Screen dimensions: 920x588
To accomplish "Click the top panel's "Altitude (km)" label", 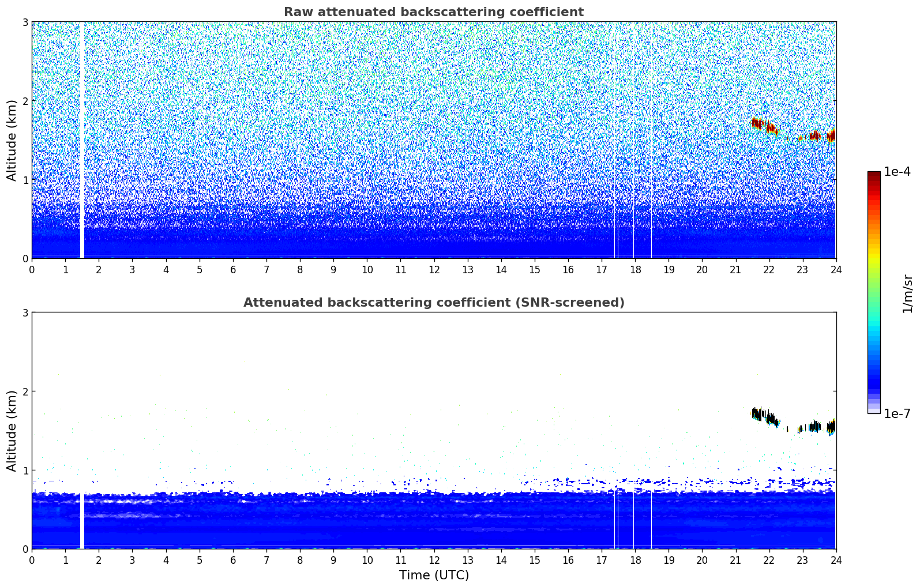I will point(12,140).
